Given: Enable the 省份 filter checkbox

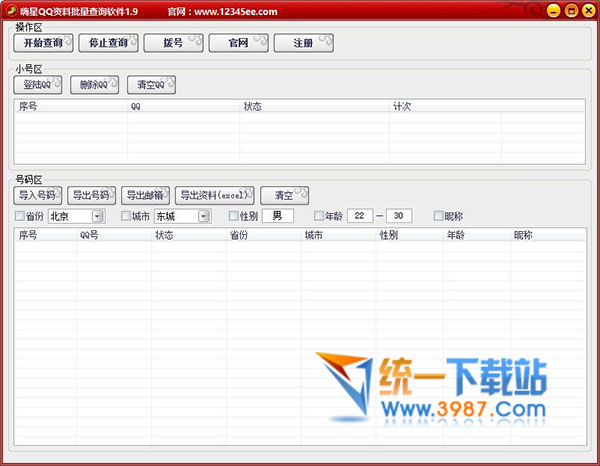Looking at the screenshot, I should (20, 216).
